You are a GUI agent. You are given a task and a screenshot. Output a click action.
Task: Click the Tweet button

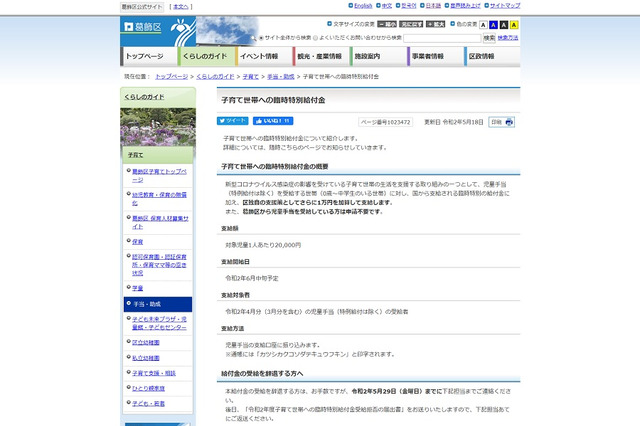point(233,121)
